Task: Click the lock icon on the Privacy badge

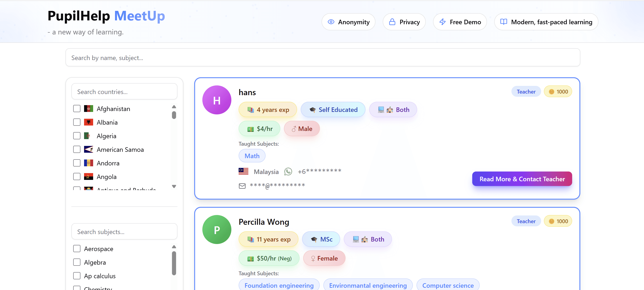Action: pos(392,22)
